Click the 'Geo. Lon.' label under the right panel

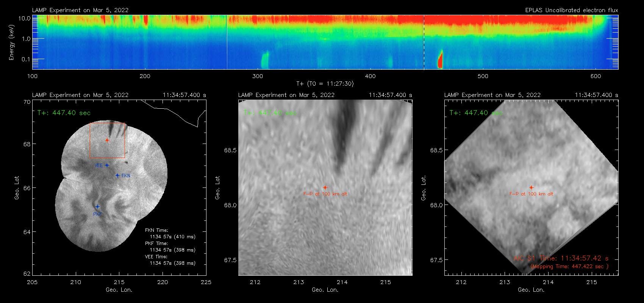click(531, 290)
